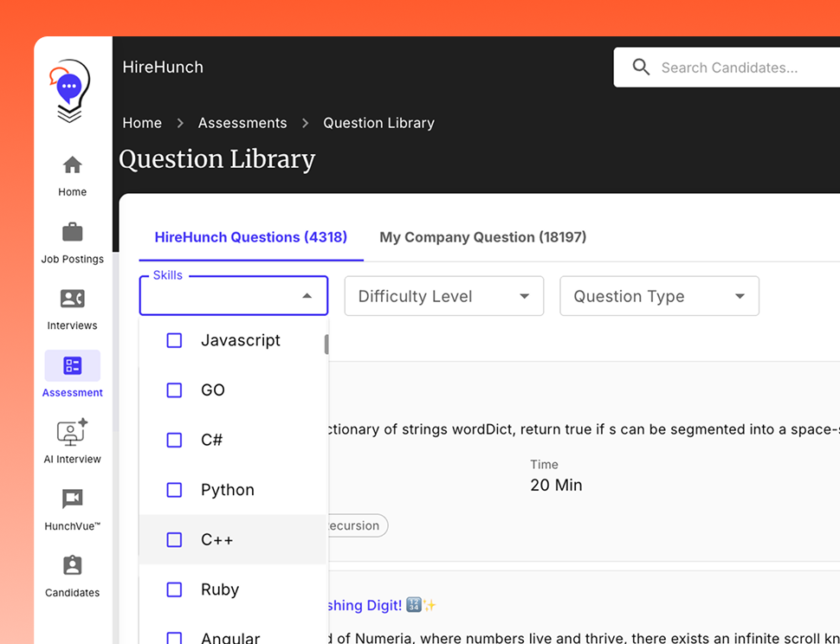Go to Home via sidebar house icon

coord(73,164)
